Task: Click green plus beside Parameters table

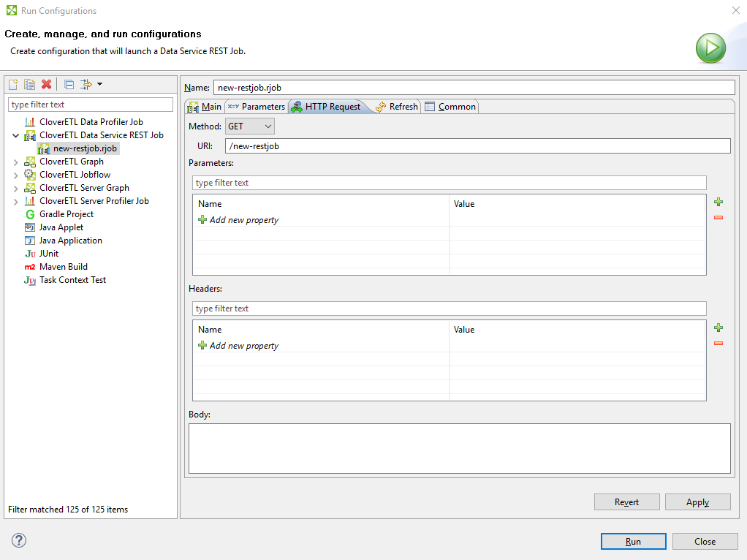Action: tap(718, 202)
